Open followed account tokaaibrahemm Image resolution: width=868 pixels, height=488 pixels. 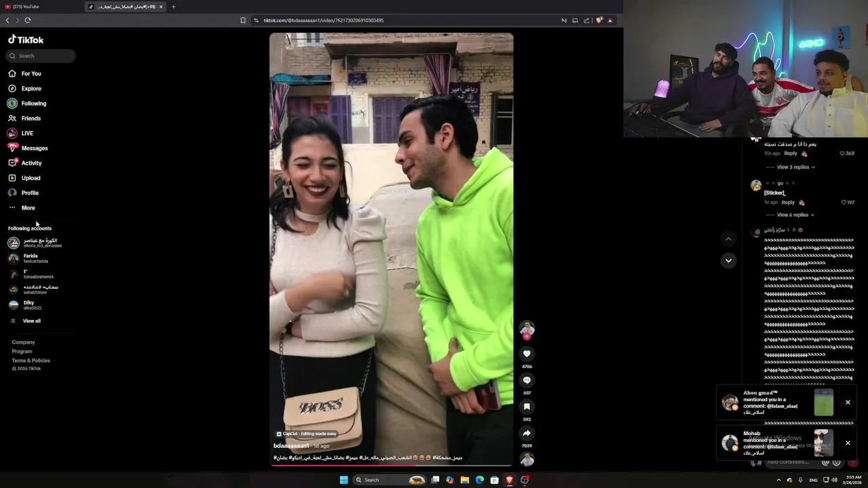[x=31, y=274]
